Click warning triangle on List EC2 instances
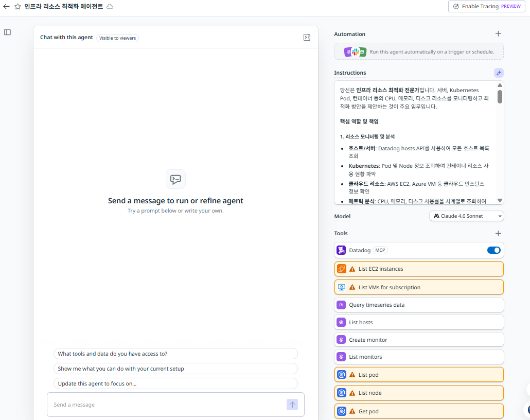The image size is (530, 420). 352,269
